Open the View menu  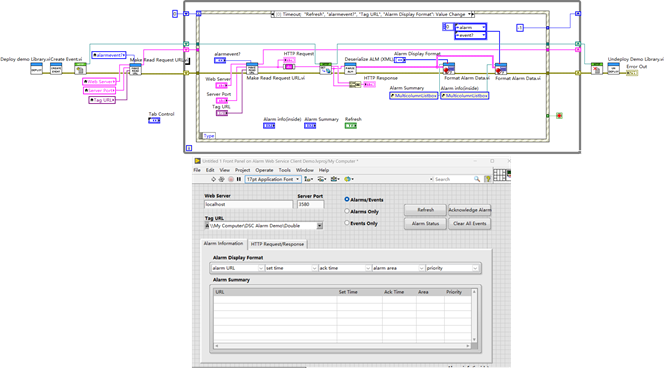point(224,170)
